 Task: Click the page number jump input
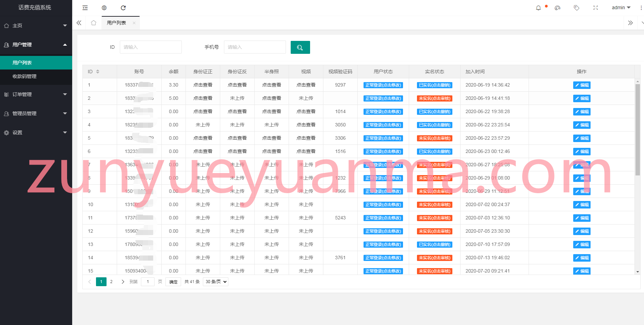pyautogui.click(x=148, y=282)
